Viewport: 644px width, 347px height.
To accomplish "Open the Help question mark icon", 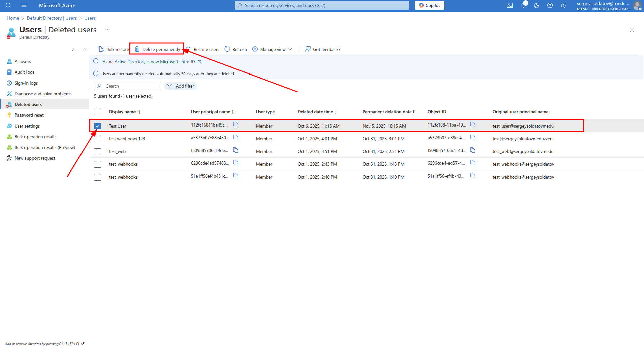I will (x=550, y=5).
